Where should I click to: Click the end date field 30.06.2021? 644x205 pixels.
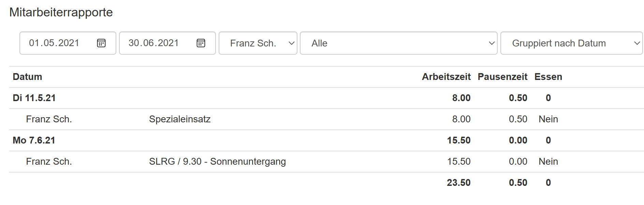coord(167,43)
